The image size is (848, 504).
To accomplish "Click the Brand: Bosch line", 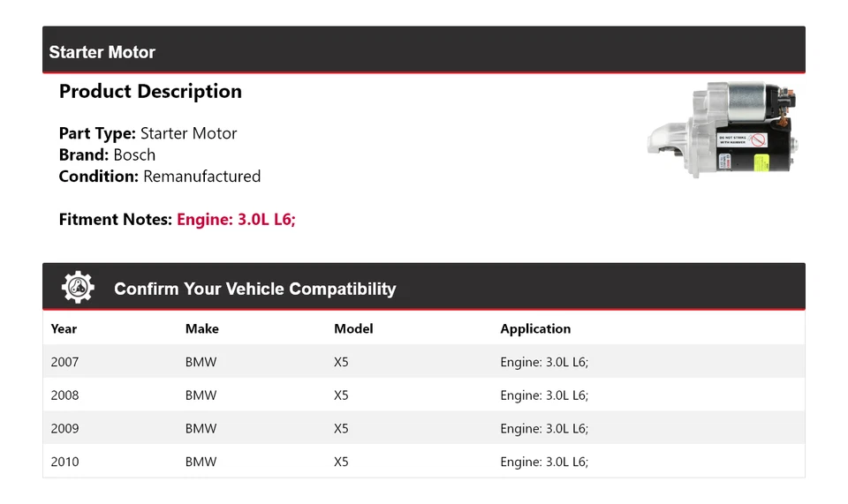I will tap(107, 155).
